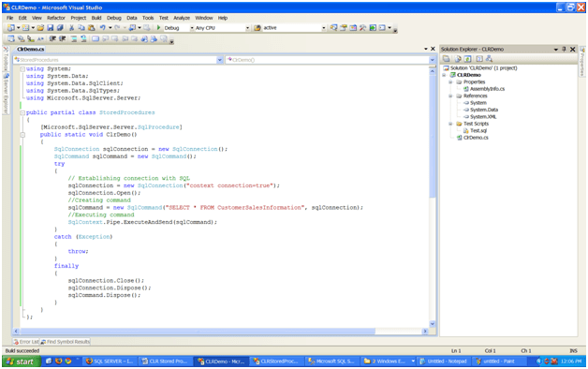Click the Save All icon
Image resolution: width=588 pixels, height=369 pixels.
[60, 28]
